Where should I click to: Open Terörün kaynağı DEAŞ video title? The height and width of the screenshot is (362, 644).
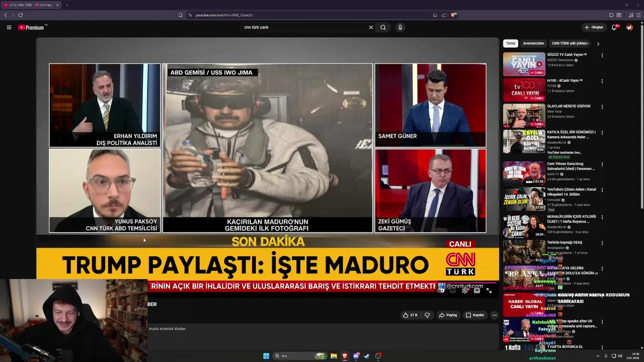click(x=565, y=242)
